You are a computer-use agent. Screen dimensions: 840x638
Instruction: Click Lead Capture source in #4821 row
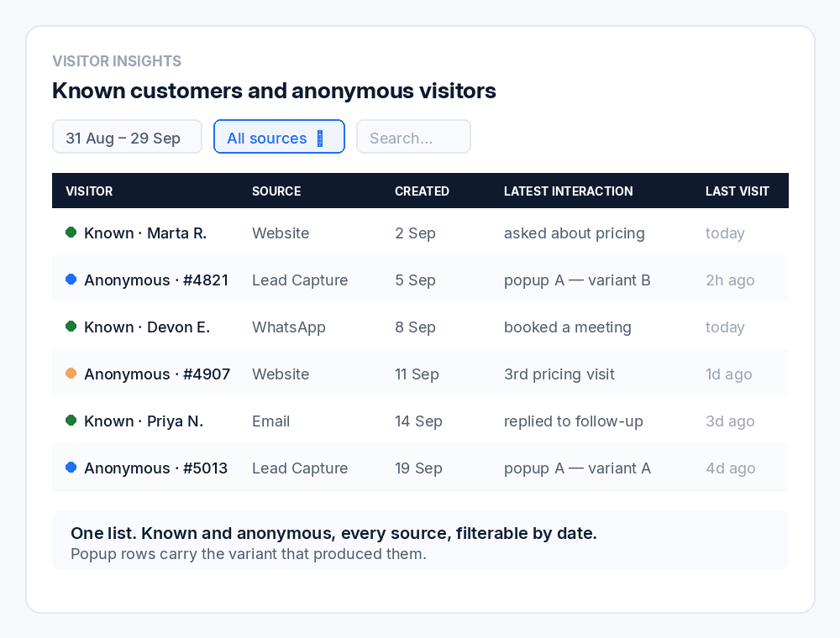point(300,280)
